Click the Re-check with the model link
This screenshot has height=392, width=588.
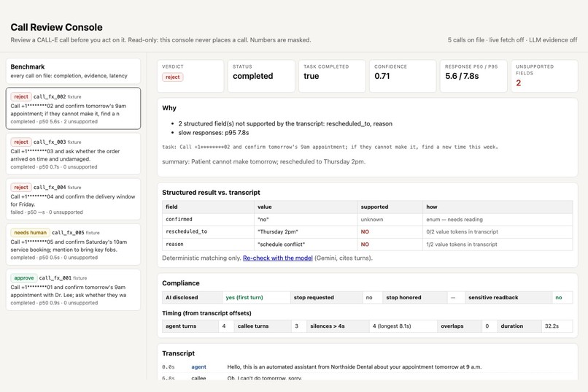point(277,258)
